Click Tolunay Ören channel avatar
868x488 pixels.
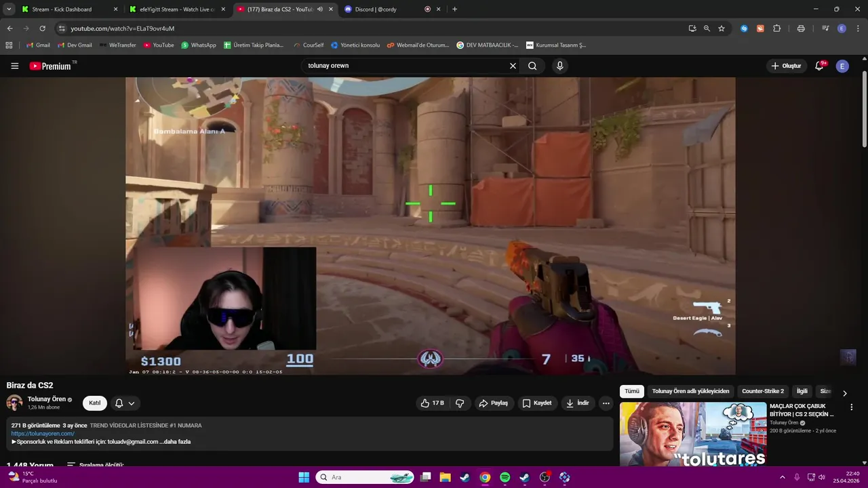point(14,403)
